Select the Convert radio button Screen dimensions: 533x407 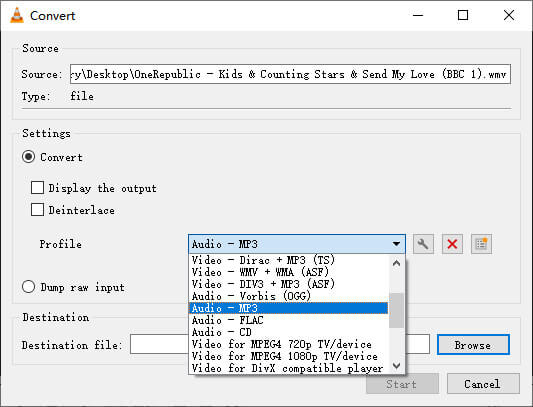coord(29,157)
